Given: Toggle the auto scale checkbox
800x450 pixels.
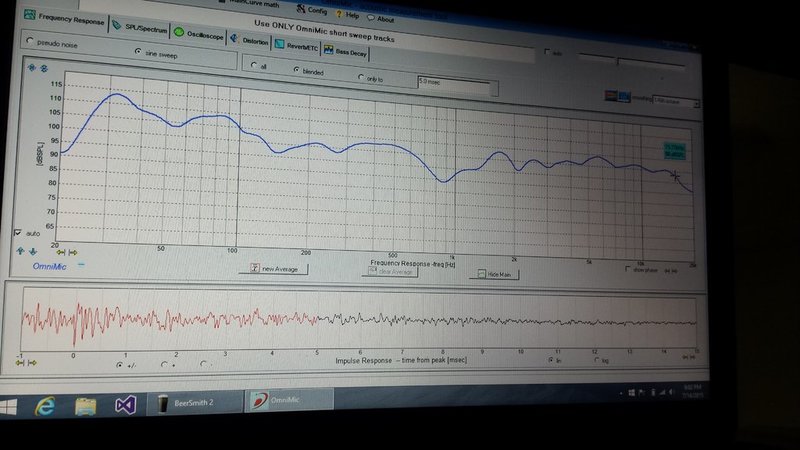Looking at the screenshot, I should click(18, 233).
